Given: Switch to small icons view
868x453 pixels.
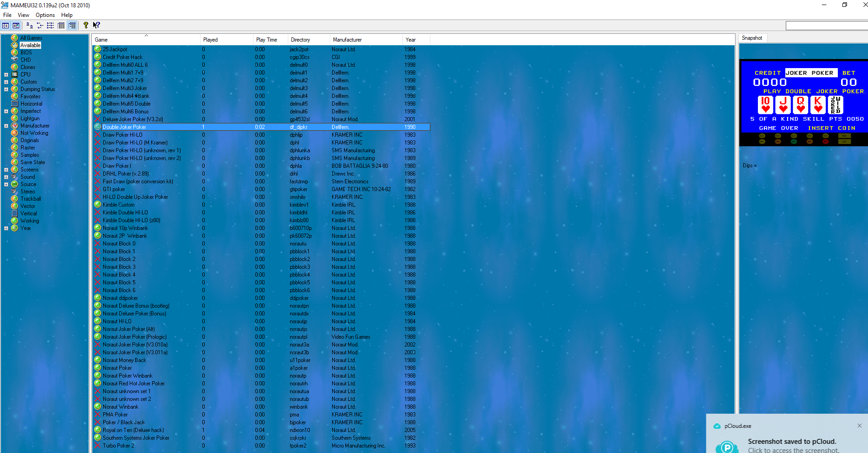Looking at the screenshot, I should pos(40,26).
